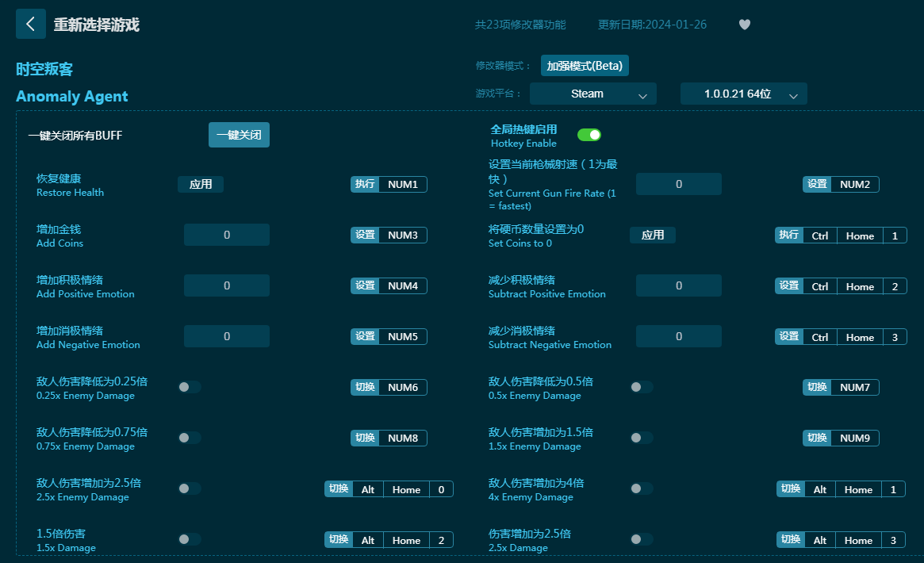
Task: Turn on 1.5x Enemy Damage toggle
Action: pyautogui.click(x=641, y=438)
